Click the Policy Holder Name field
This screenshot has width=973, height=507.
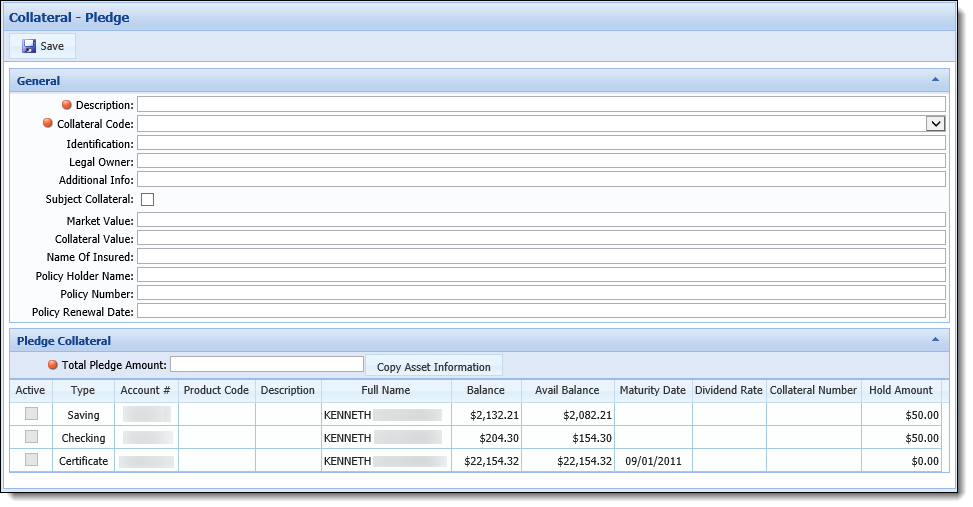pos(541,275)
